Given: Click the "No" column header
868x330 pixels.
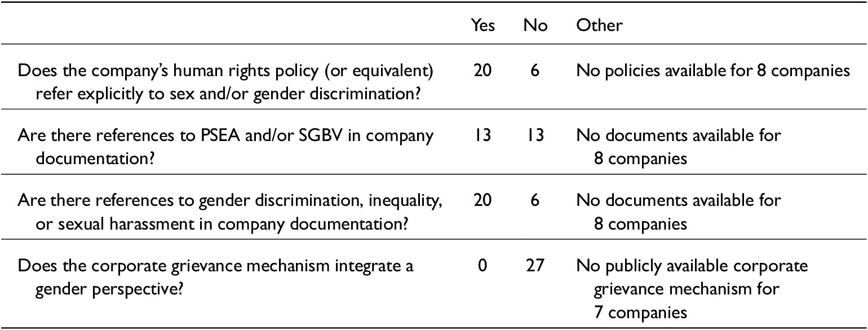Looking at the screenshot, I should tap(535, 25).
